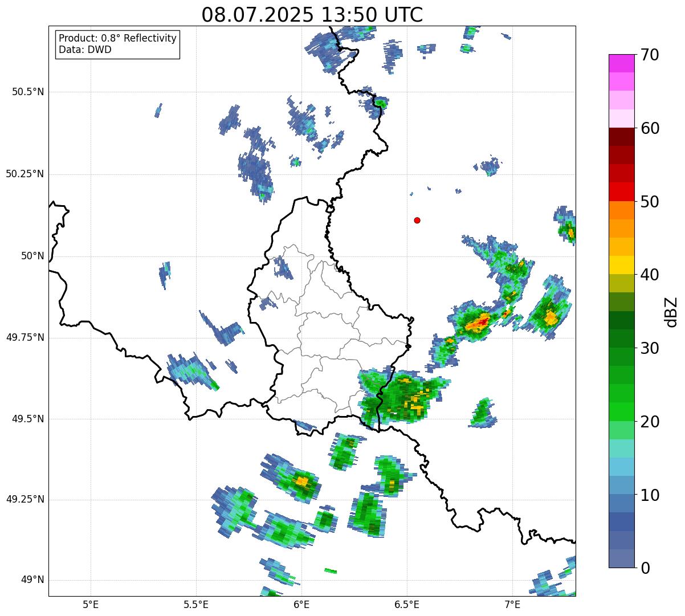The width and height of the screenshot is (685, 616).
Task: Click the bright red colorbar segment above 50
Action: tap(621, 191)
